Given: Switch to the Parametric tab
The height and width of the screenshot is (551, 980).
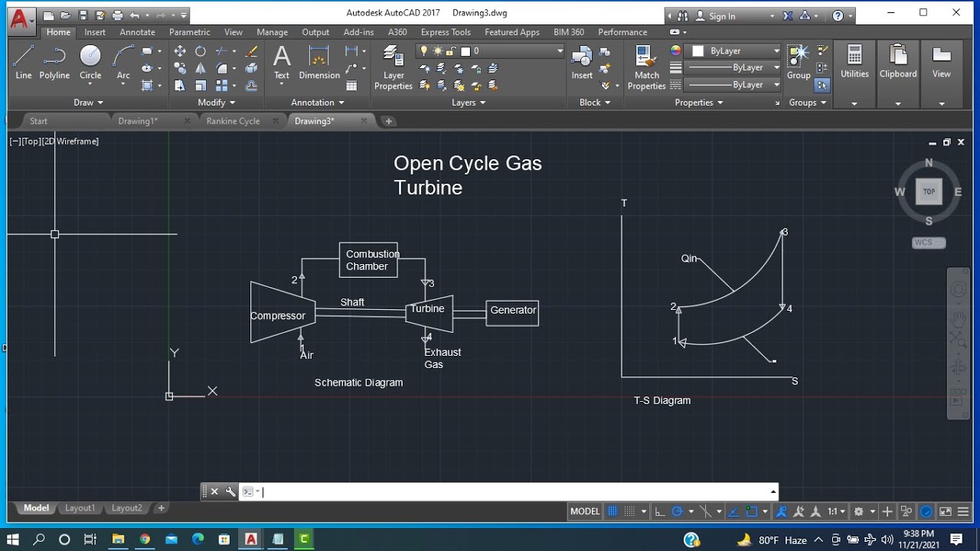Looking at the screenshot, I should (189, 32).
